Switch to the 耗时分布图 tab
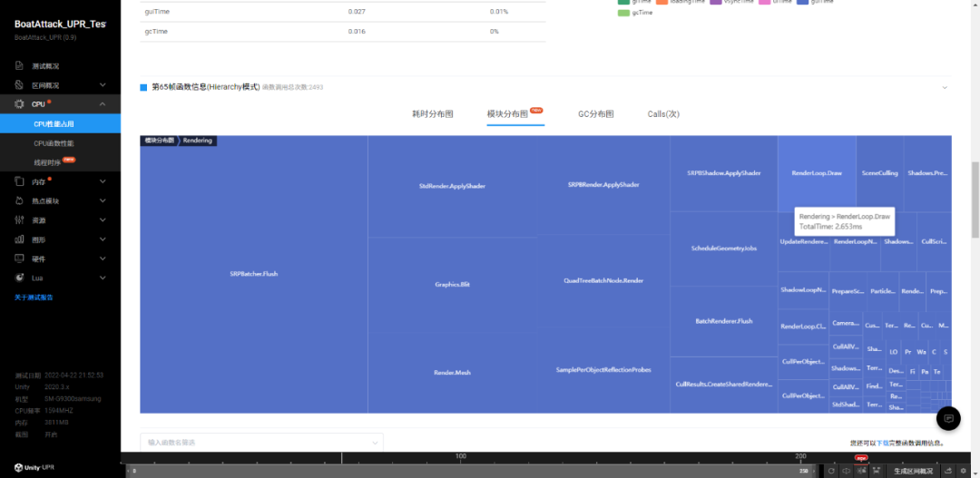 click(432, 114)
